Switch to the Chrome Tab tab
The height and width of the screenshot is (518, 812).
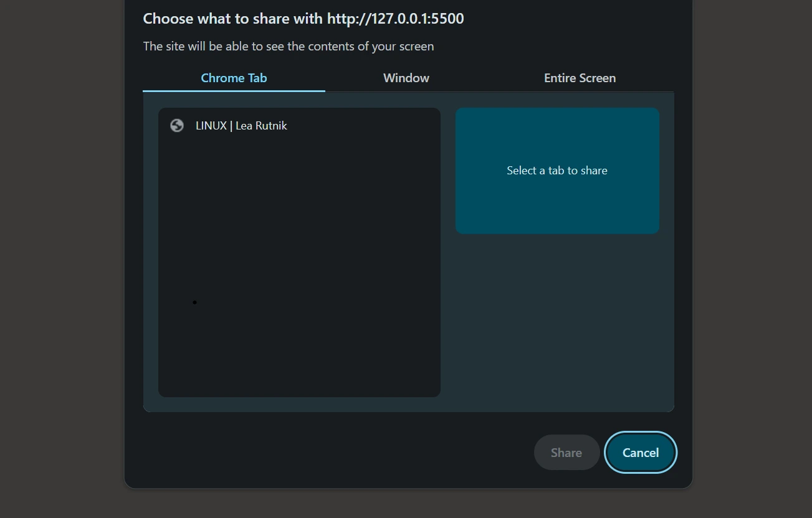pyautogui.click(x=234, y=78)
